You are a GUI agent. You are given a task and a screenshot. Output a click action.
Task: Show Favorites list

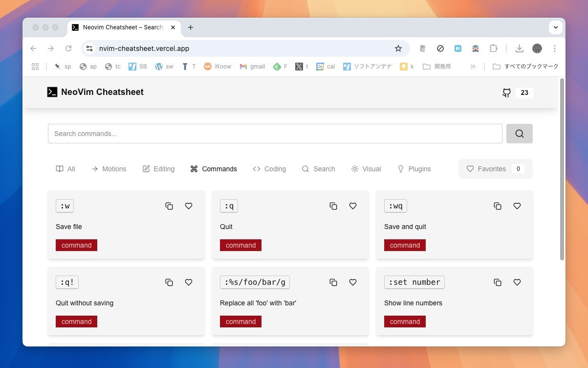(x=495, y=169)
